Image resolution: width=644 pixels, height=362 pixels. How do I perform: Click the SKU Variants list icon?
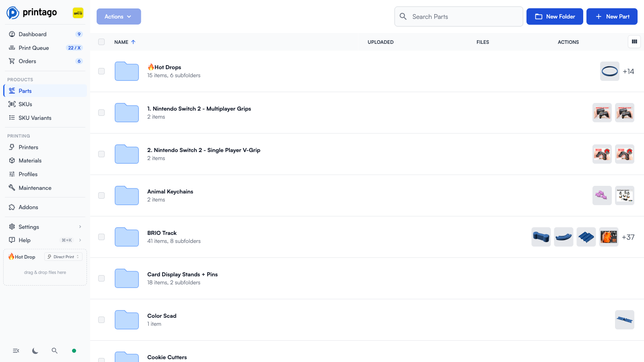click(x=12, y=118)
